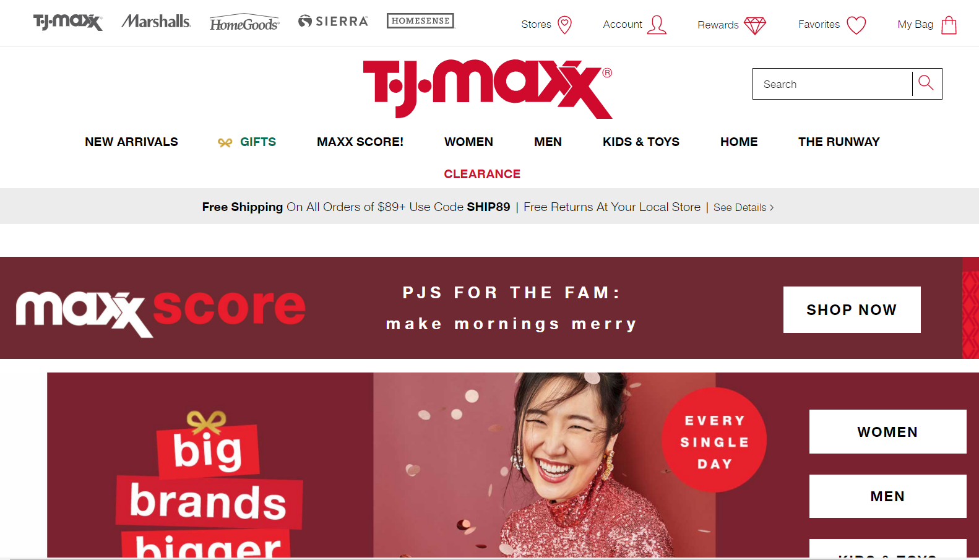Click the search magnifying glass icon
Image resolution: width=979 pixels, height=560 pixels.
[x=926, y=83]
